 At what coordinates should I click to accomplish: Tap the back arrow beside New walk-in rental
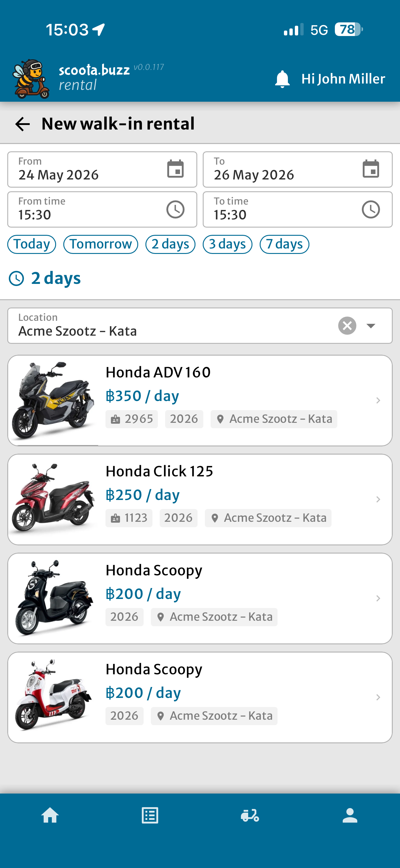[x=23, y=124]
